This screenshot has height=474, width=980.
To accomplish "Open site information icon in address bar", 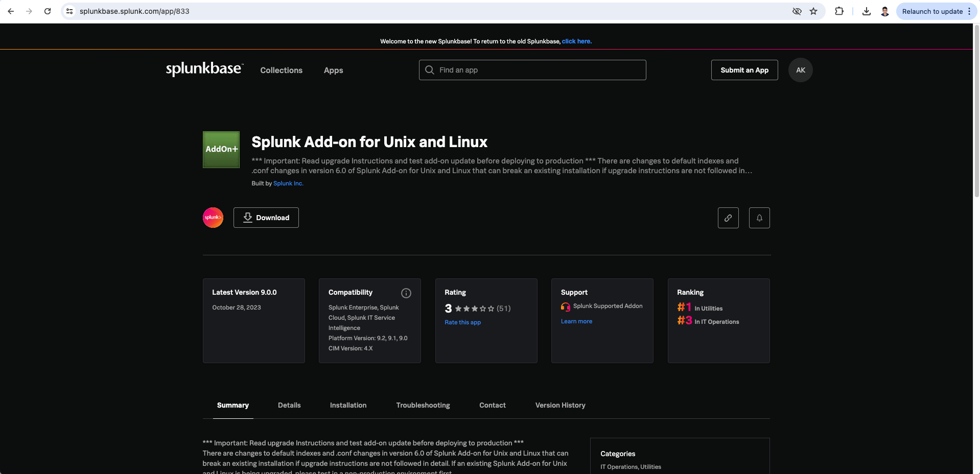I will point(70,11).
